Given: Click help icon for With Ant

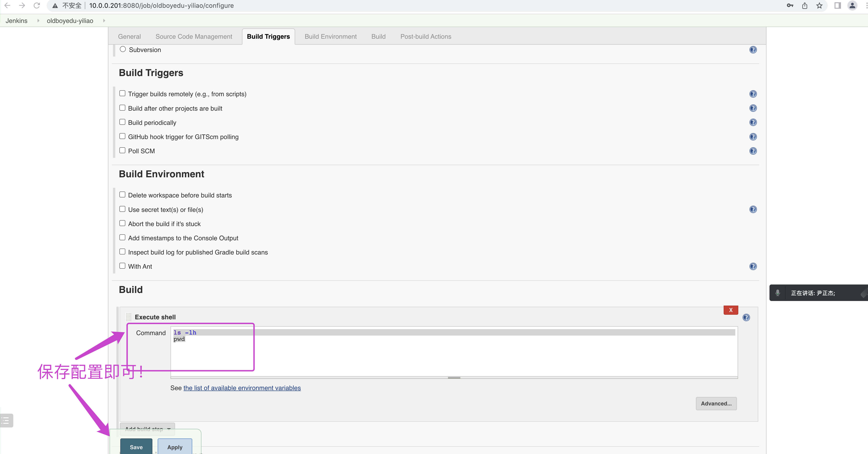Looking at the screenshot, I should (753, 266).
